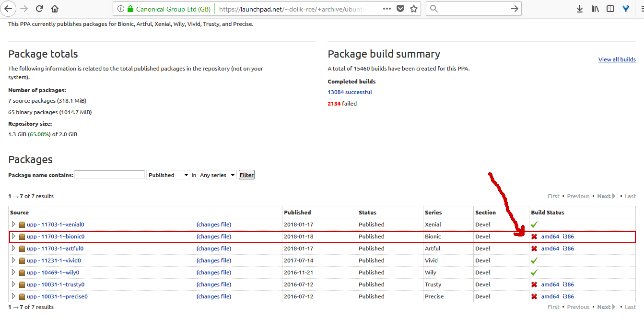Open the downloads arrow icon
The width and height of the screenshot is (644, 320).
pyautogui.click(x=580, y=9)
